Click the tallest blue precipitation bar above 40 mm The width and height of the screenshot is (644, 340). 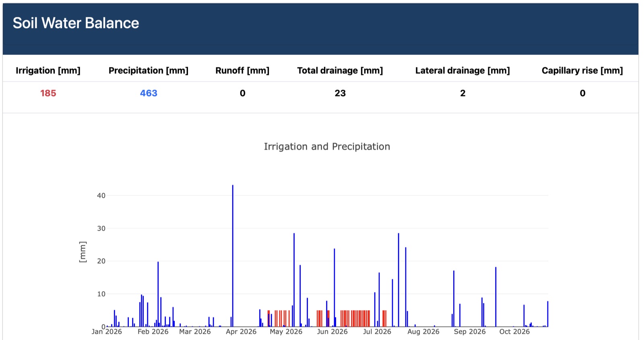click(x=233, y=256)
